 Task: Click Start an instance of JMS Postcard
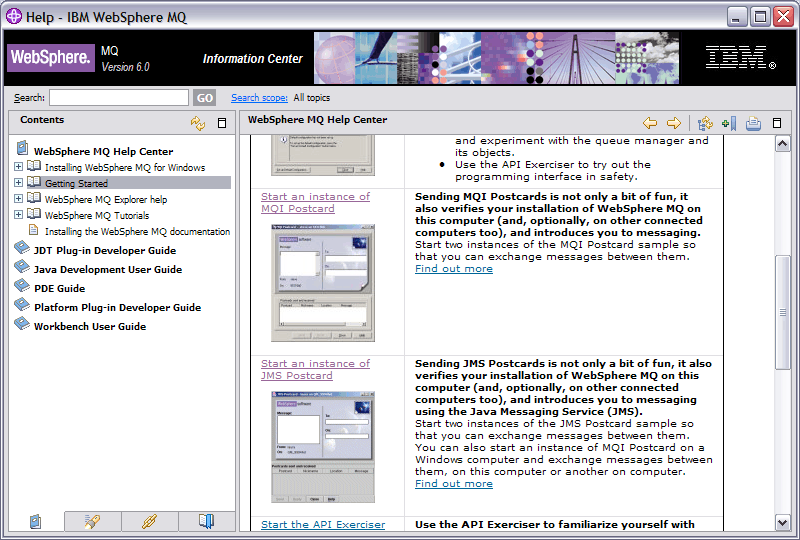315,370
